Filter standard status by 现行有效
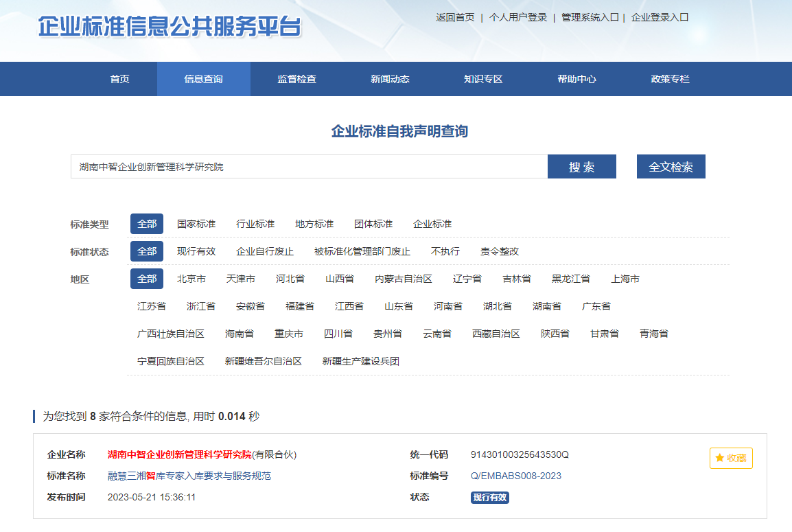The width and height of the screenshot is (792, 532). point(196,251)
